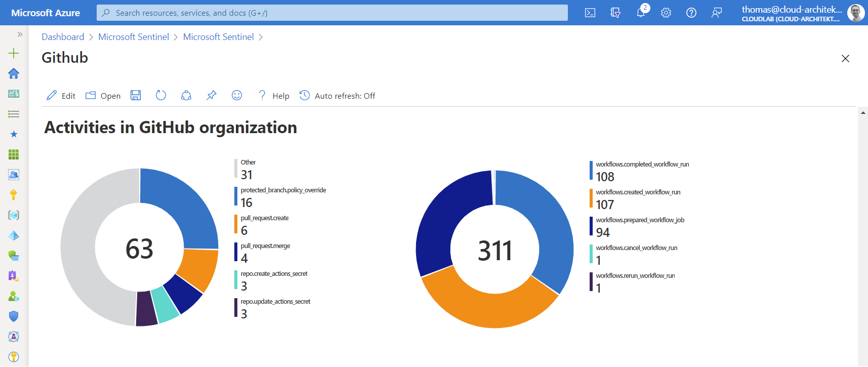The height and width of the screenshot is (367, 868).
Task: Go to Home in the sidebar
Action: tap(14, 73)
